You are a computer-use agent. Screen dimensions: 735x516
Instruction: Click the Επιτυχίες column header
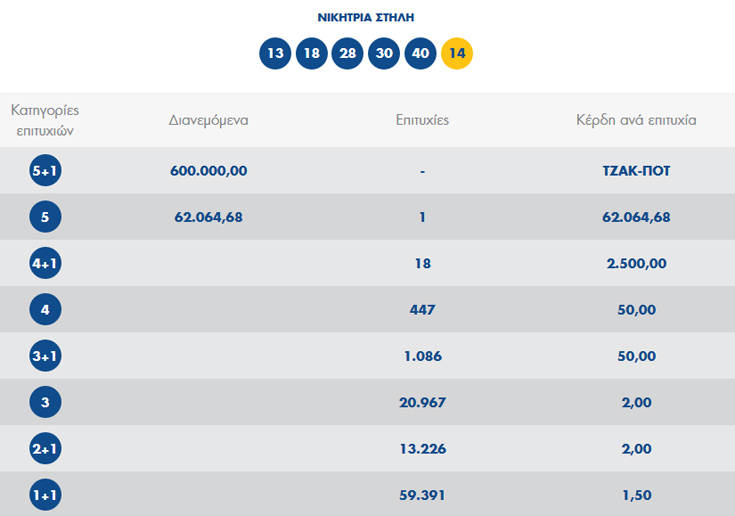click(422, 120)
